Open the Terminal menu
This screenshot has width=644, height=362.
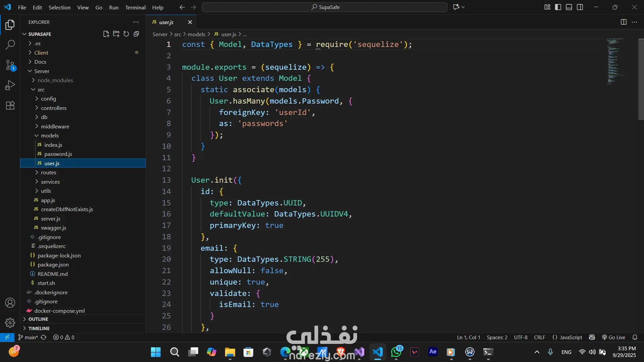click(x=135, y=7)
